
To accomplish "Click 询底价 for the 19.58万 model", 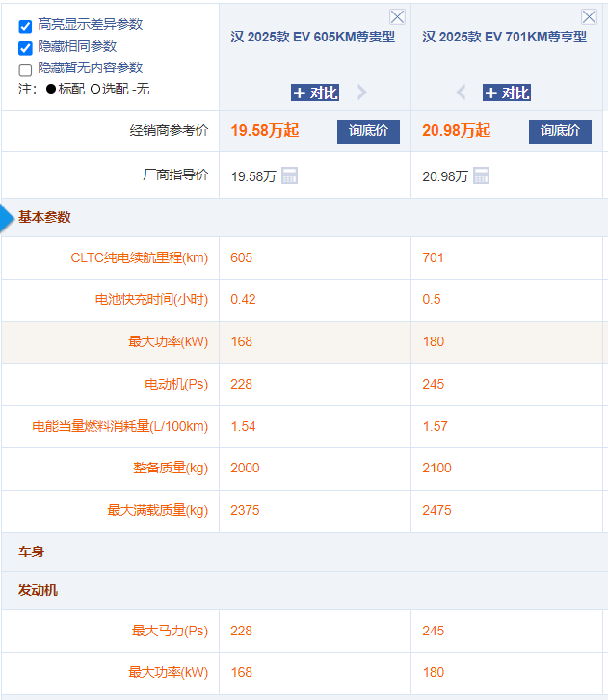I will (x=368, y=131).
